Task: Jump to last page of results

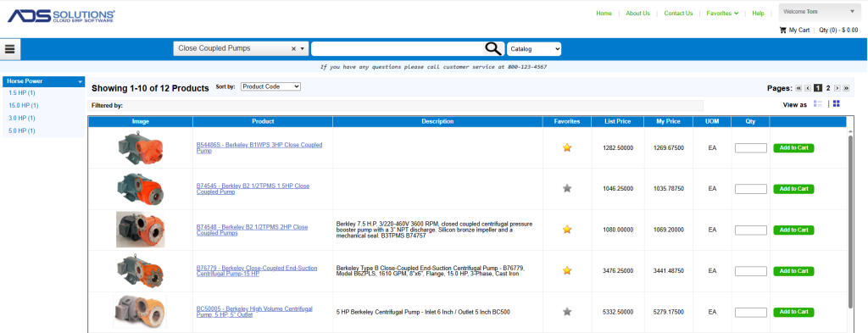Action: click(846, 88)
